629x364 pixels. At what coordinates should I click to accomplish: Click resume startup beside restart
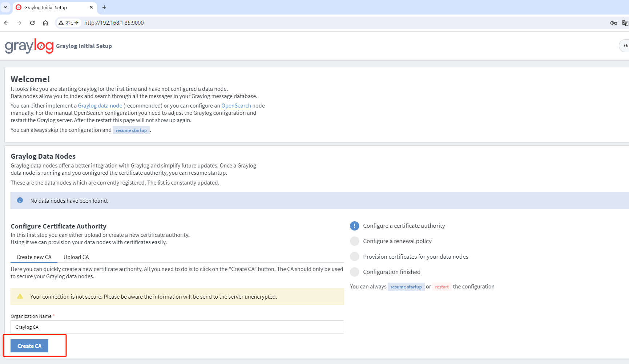pos(406,287)
